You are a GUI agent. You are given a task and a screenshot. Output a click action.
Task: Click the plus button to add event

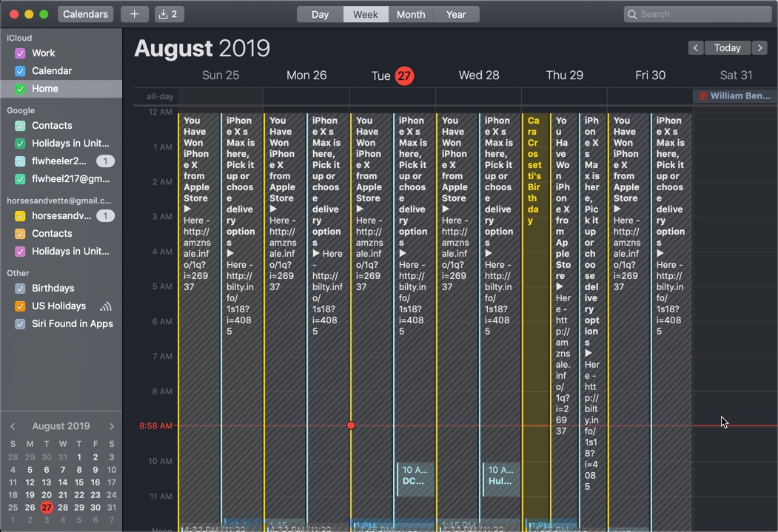pos(135,14)
